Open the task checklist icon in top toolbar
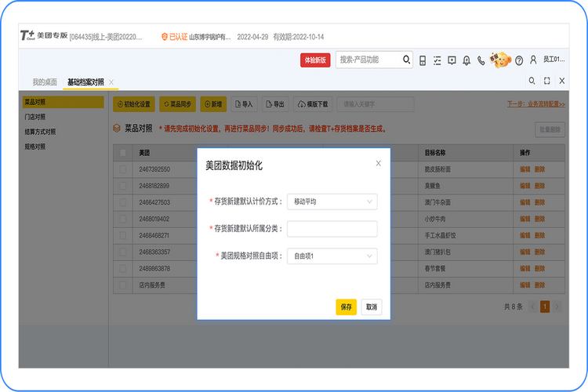This screenshot has width=588, height=392. (x=437, y=60)
